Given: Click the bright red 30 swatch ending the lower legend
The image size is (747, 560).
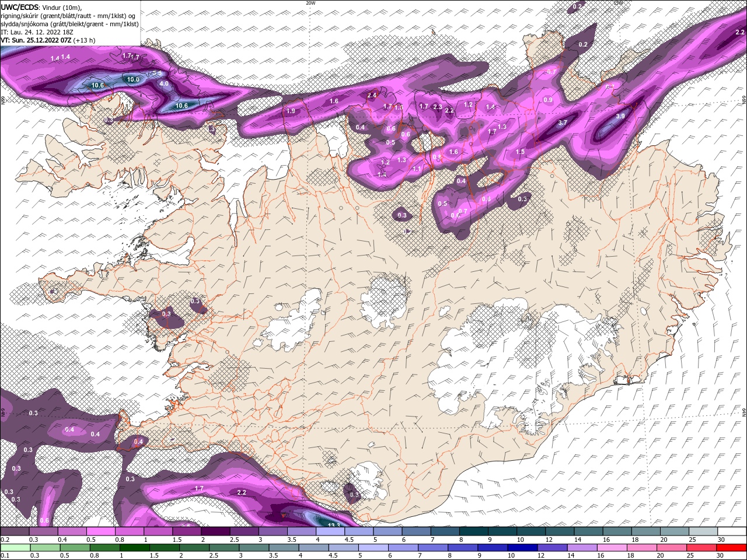Looking at the screenshot, I should [732, 547].
